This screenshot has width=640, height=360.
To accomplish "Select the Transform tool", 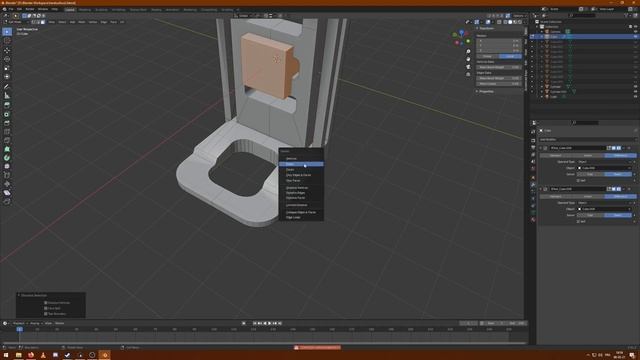I will [x=7, y=76].
